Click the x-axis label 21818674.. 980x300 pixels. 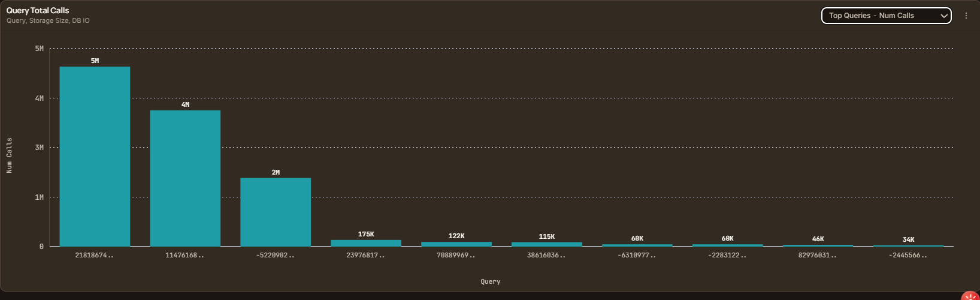tap(95, 256)
